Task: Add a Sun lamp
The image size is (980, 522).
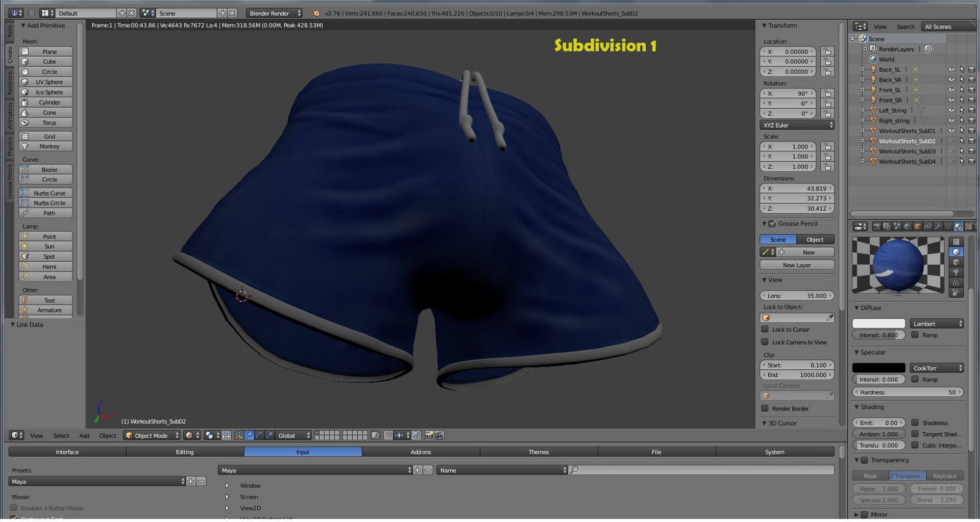Action: pos(46,246)
